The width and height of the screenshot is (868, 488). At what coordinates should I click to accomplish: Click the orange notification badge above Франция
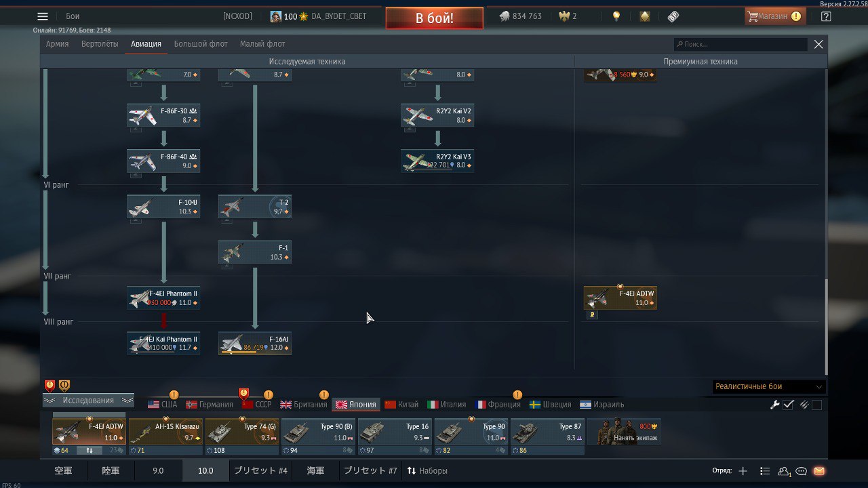click(x=517, y=395)
